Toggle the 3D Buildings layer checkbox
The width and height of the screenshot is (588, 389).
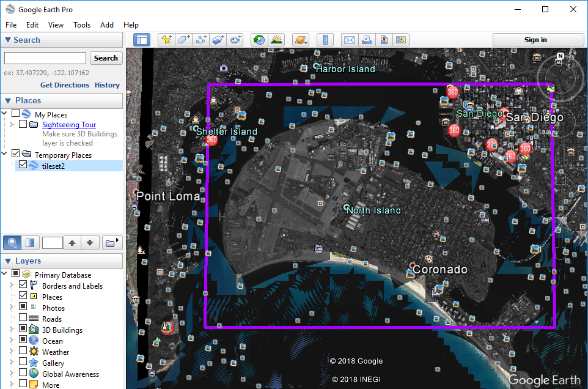tap(23, 328)
